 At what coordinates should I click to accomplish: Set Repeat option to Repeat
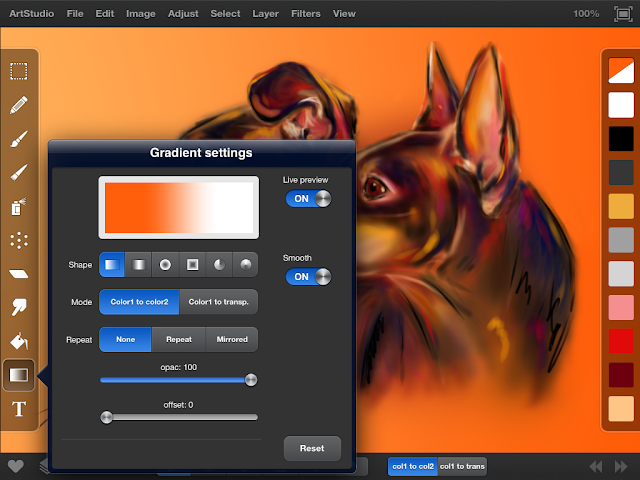coord(179,340)
